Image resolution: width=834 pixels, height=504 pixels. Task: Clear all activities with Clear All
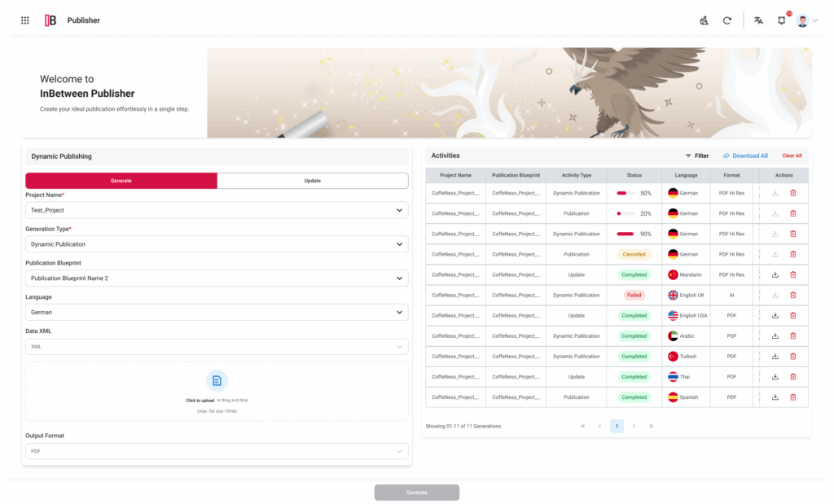792,156
